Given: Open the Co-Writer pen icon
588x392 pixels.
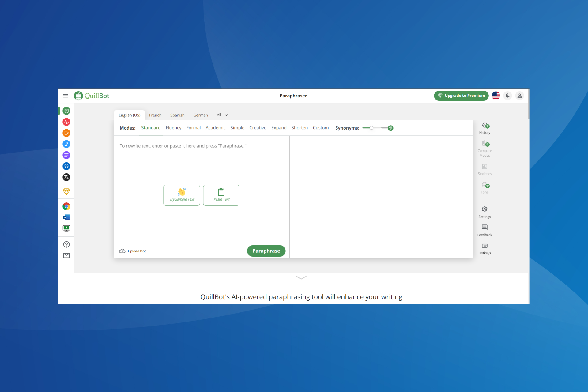Looking at the screenshot, I should [66, 144].
